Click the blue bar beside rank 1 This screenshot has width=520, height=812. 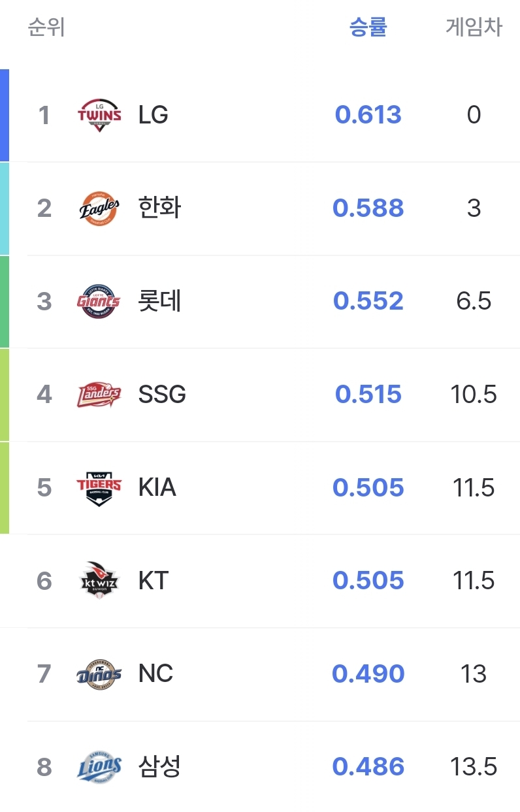tap(5, 115)
